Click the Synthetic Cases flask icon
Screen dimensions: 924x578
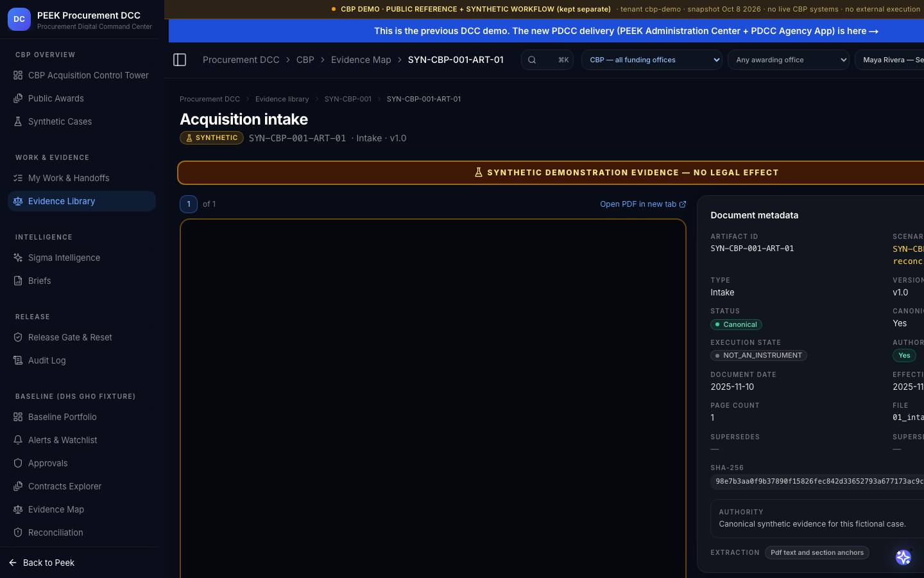tap(18, 121)
